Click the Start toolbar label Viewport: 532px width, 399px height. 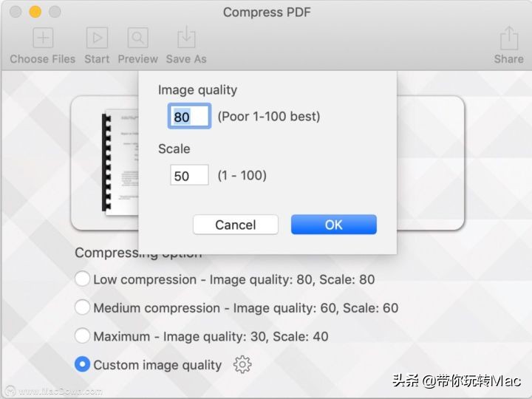[97, 59]
